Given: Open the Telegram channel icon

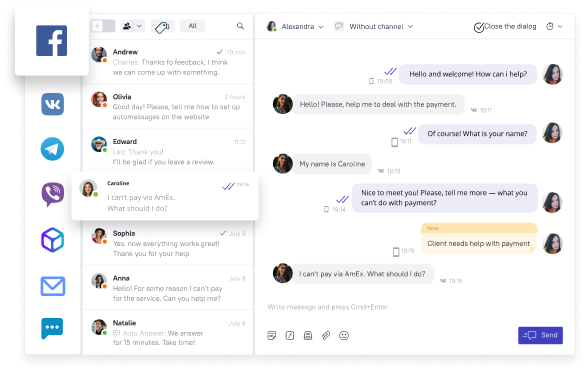Looking at the screenshot, I should (52, 149).
